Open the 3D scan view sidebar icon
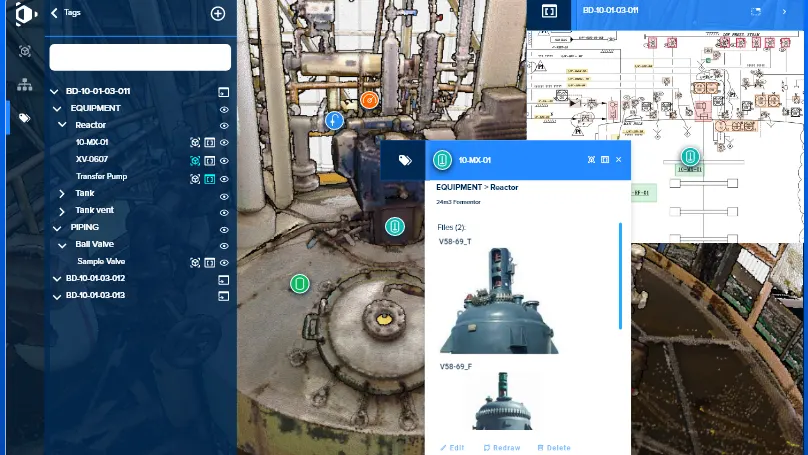 point(25,51)
